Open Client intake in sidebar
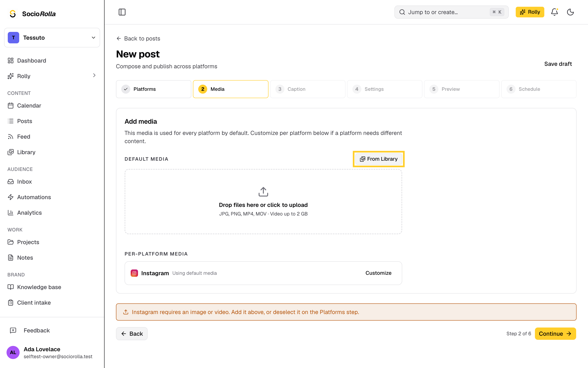 point(52,303)
